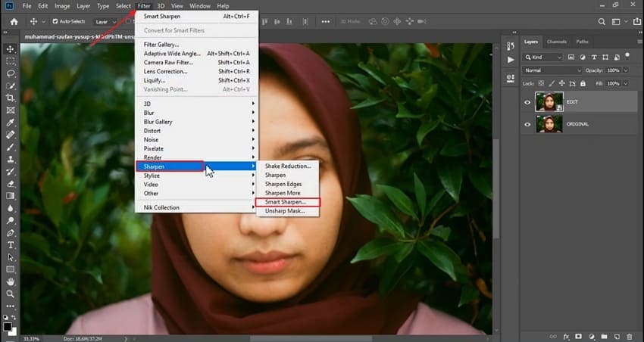Go to the Home screen icon
This screenshot has width=644, height=342.
[14, 22]
